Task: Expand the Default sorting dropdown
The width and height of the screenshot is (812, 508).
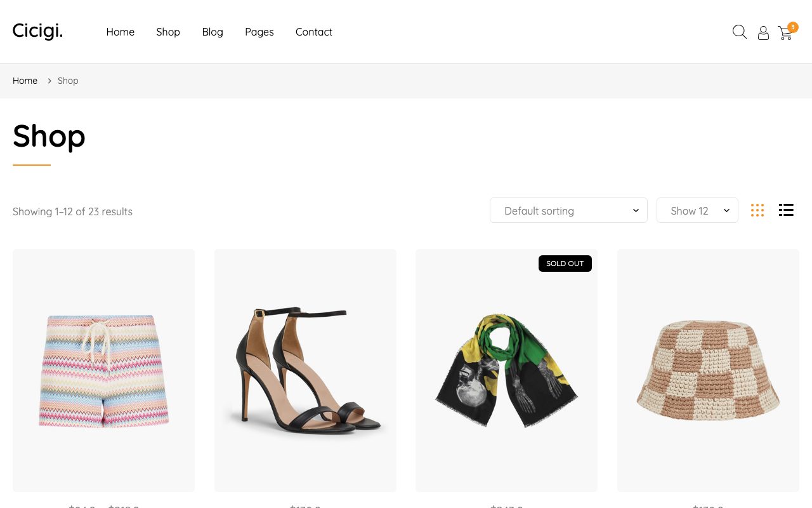Action: [568, 210]
